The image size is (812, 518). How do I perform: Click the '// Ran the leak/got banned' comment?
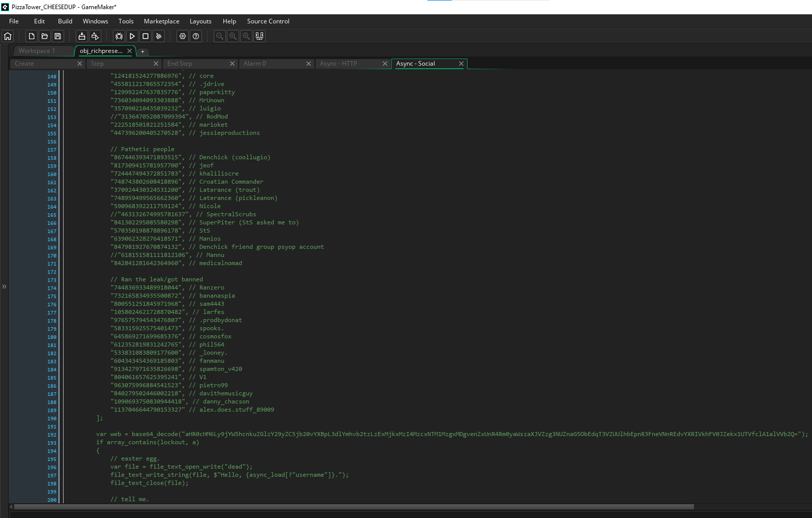coord(157,279)
